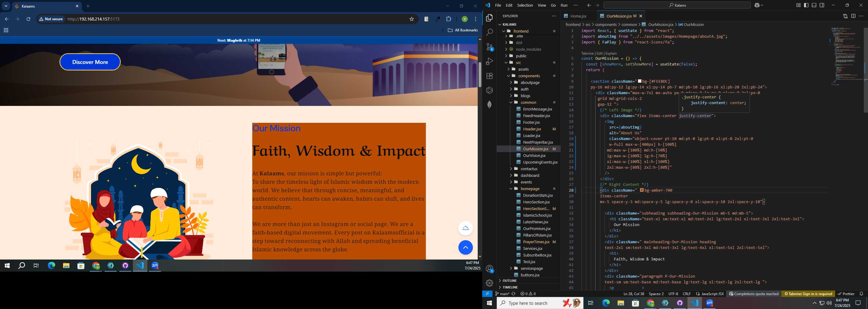Click the blue scroll-to-top arrow button
868x309 pixels.
coord(465,248)
